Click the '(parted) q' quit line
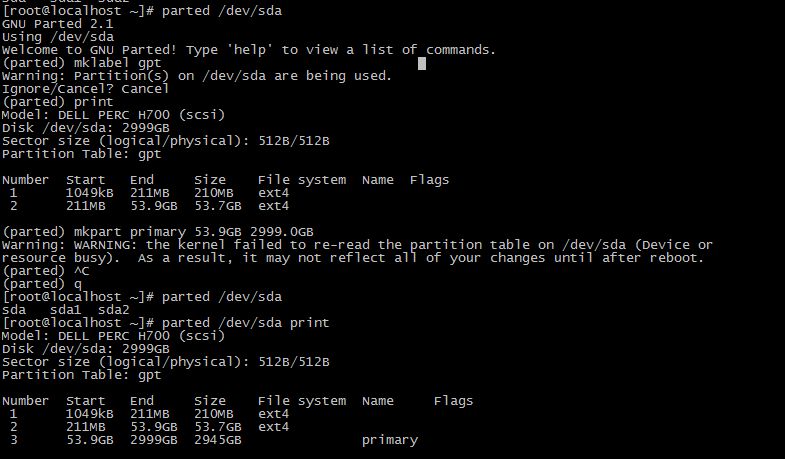The image size is (785, 459). coord(42,284)
